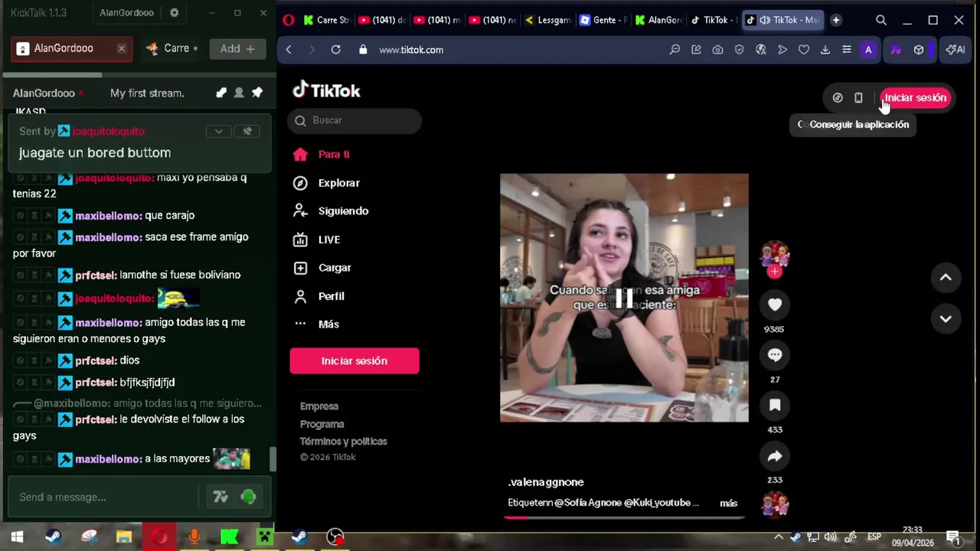Click top-right 'Iniciar sesión' button
This screenshot has width=980, height=551.
[x=915, y=98]
